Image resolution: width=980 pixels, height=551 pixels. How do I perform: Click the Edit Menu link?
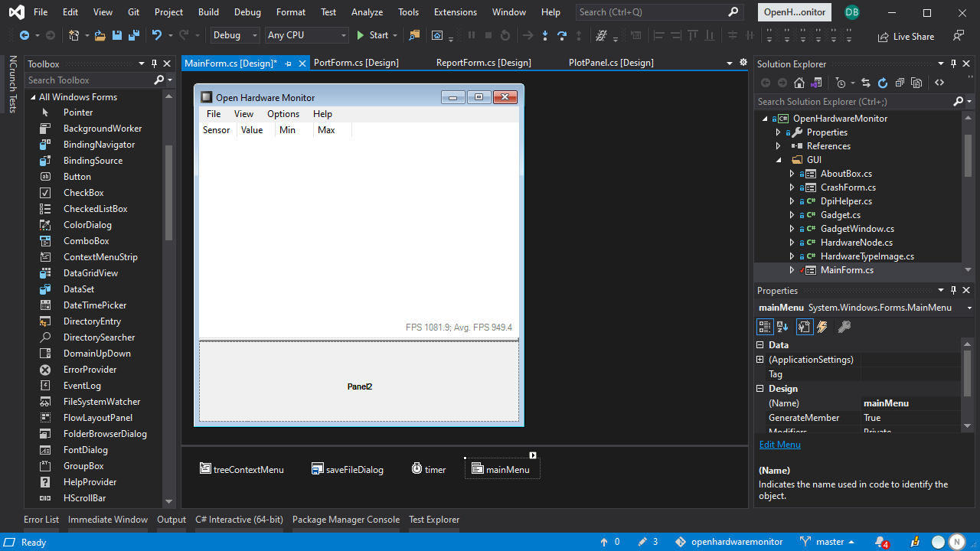coord(779,445)
